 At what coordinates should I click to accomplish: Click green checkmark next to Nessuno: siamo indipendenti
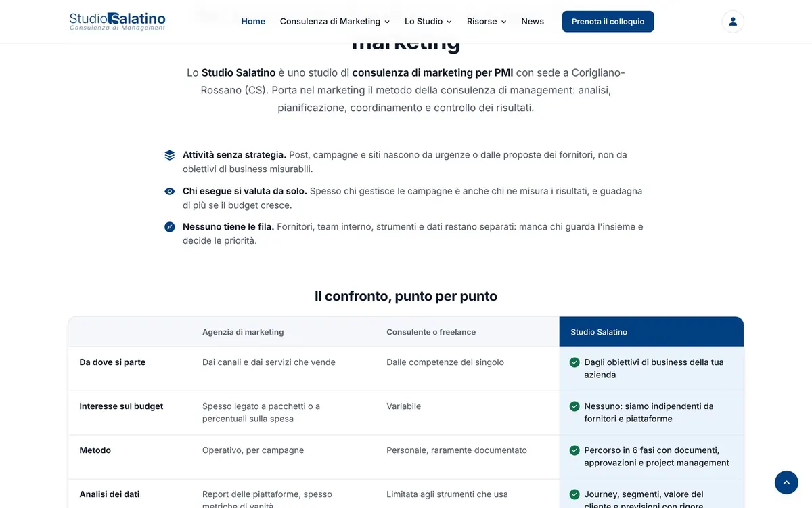(574, 406)
